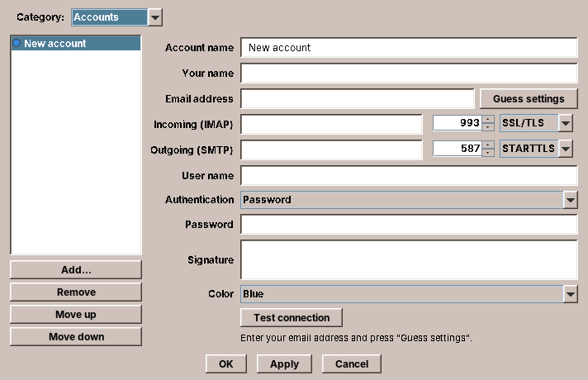Image resolution: width=588 pixels, height=380 pixels.
Task: Click into the Your name field
Action: [x=409, y=73]
